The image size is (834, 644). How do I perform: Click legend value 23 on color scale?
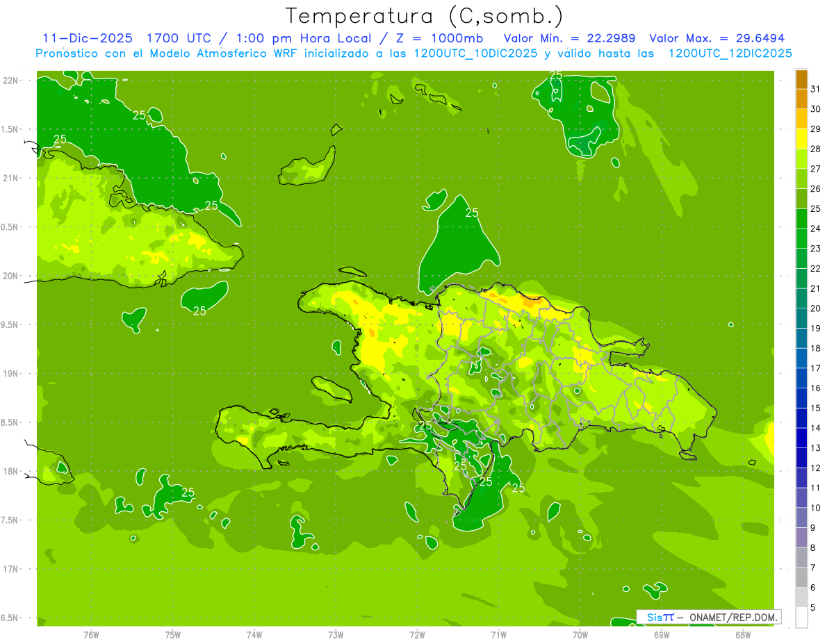815,249
